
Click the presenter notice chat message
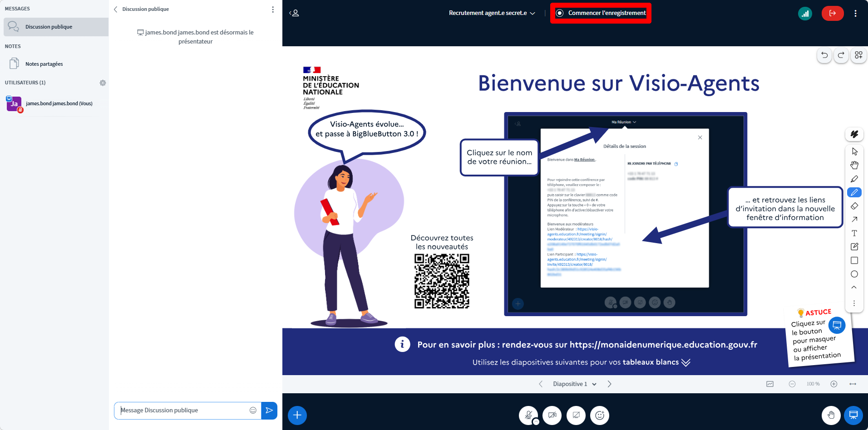click(x=196, y=37)
